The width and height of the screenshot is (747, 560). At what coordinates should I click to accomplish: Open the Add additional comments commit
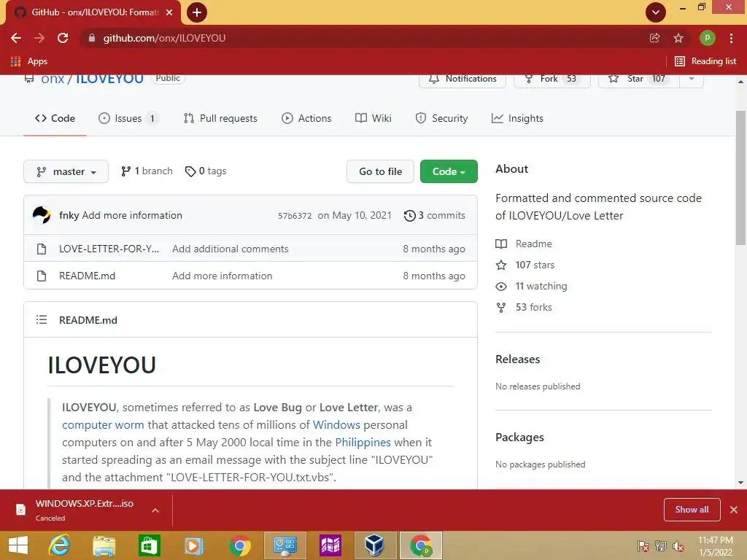point(230,249)
